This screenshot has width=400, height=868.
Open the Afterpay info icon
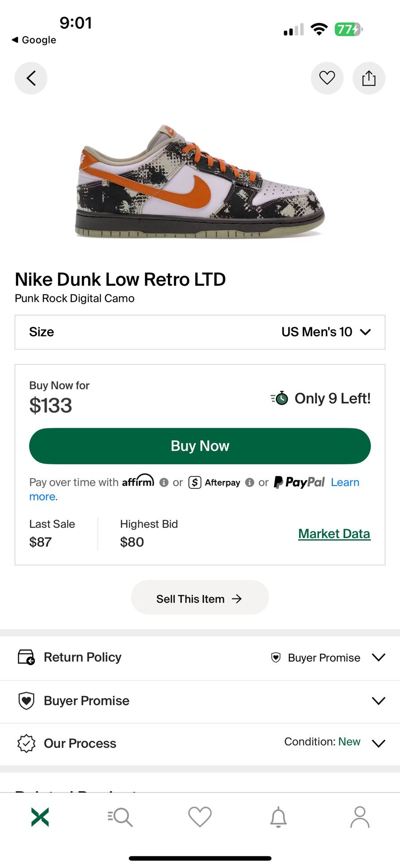coord(249,482)
